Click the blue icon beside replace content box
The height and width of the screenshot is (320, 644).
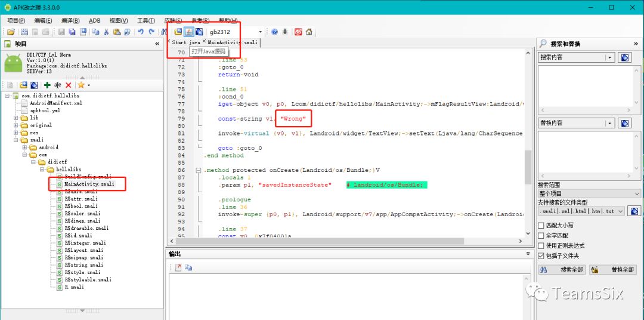[625, 123]
